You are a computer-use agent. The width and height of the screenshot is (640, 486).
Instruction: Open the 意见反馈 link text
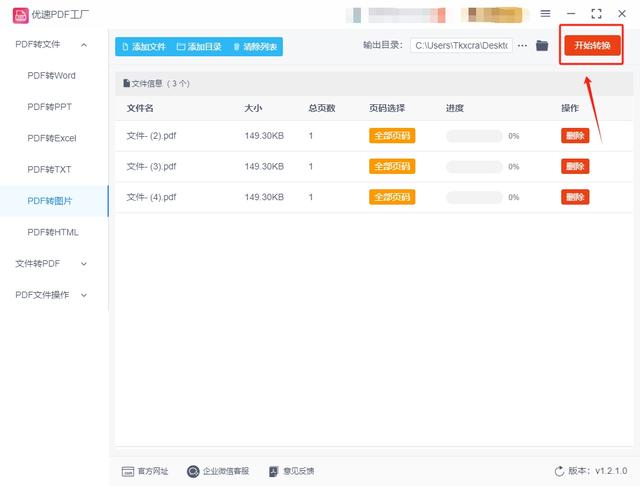point(299,472)
